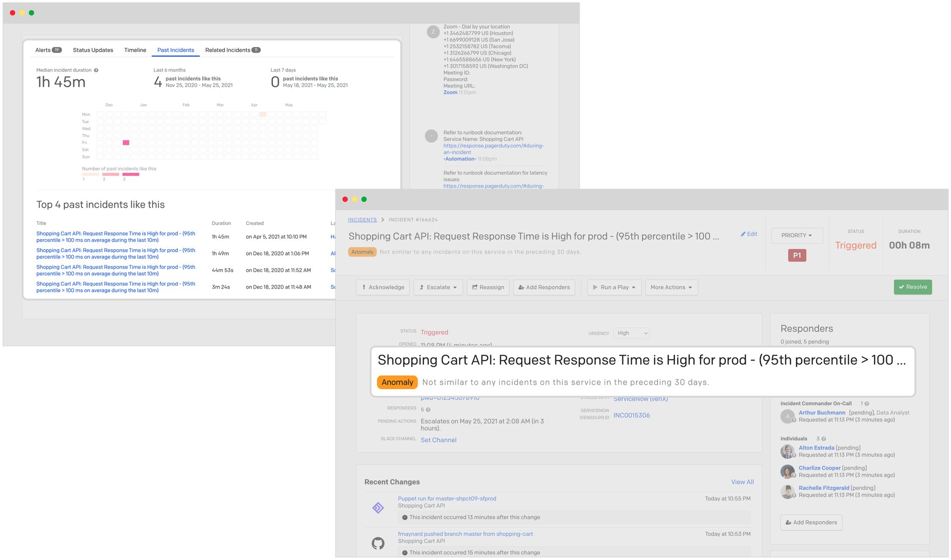This screenshot has width=951, height=560.
Task: Click the ServiceNow (venx) synced link
Action: point(640,399)
